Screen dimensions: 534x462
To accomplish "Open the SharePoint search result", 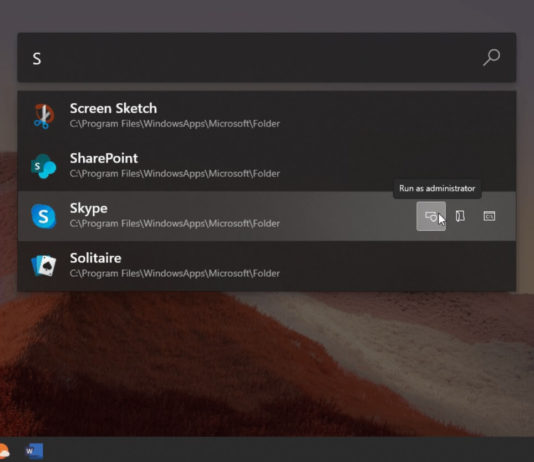I will (267, 166).
